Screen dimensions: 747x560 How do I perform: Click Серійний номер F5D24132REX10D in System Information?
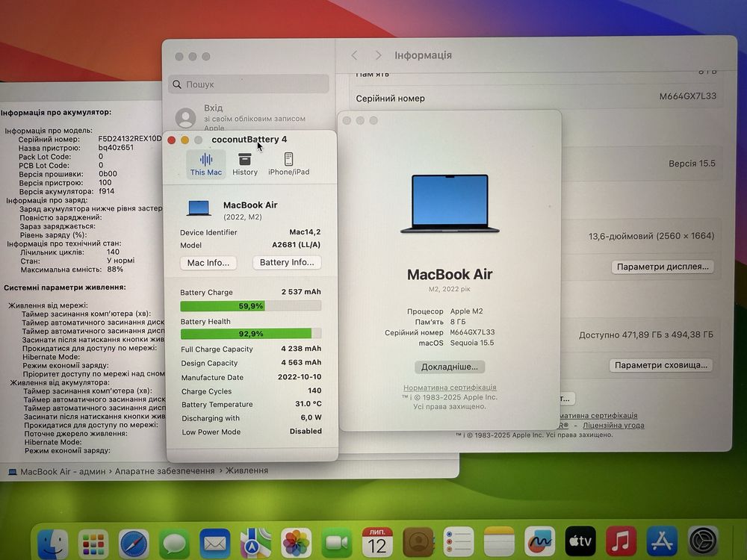90,139
